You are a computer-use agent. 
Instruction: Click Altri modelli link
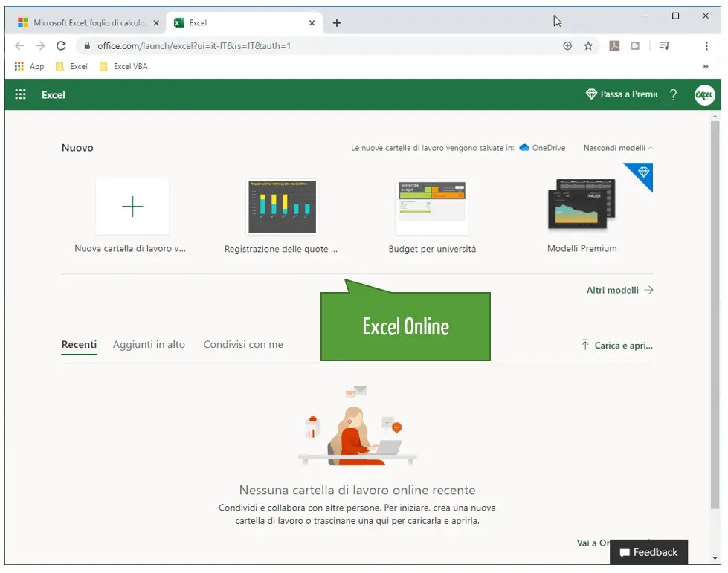(x=620, y=290)
